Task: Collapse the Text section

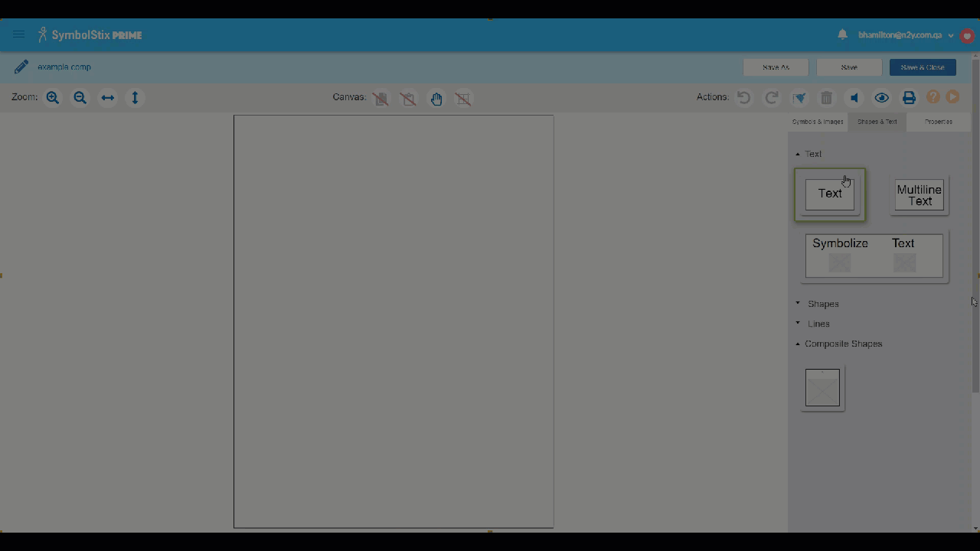Action: [808, 154]
